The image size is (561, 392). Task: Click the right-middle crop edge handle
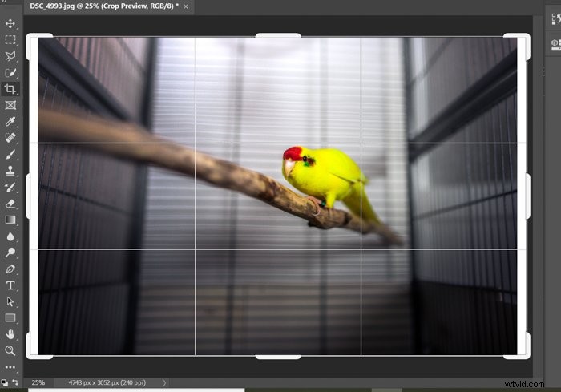tap(527, 196)
